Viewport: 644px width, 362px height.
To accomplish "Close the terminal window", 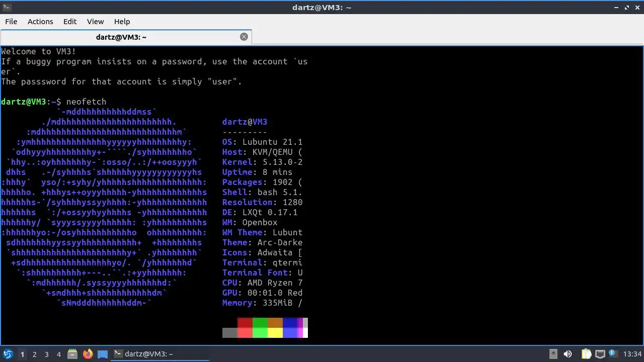I will [x=637, y=7].
